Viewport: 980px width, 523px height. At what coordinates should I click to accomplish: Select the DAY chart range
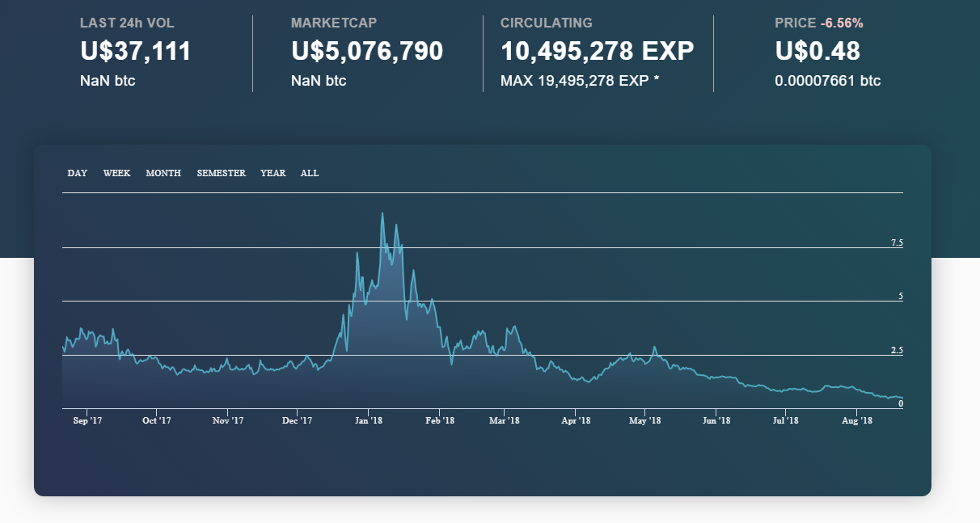pyautogui.click(x=78, y=173)
